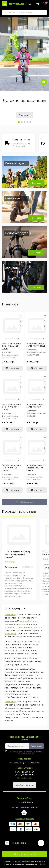Open the green floating chat button
Image resolution: width=49 pixels, height=868 pixels.
43,82
